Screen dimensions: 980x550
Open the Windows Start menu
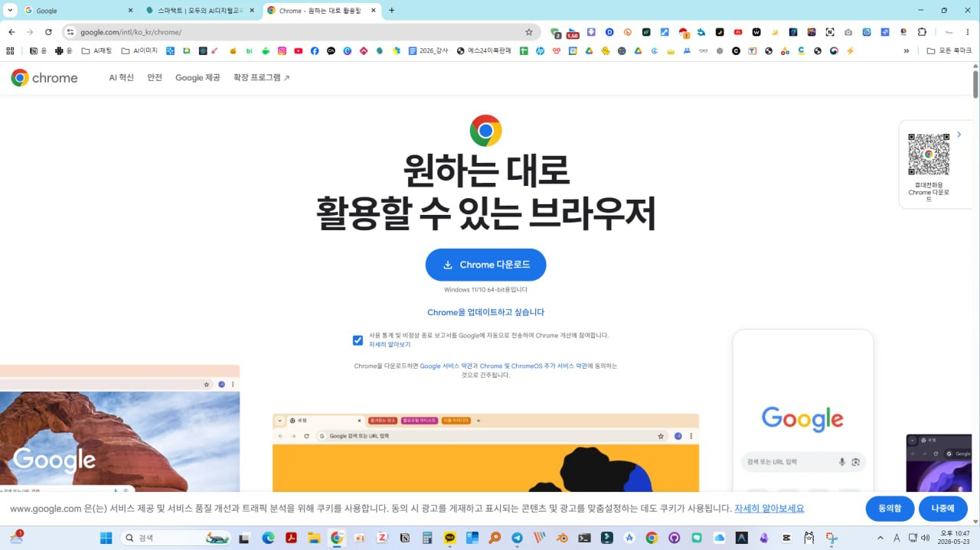click(106, 539)
